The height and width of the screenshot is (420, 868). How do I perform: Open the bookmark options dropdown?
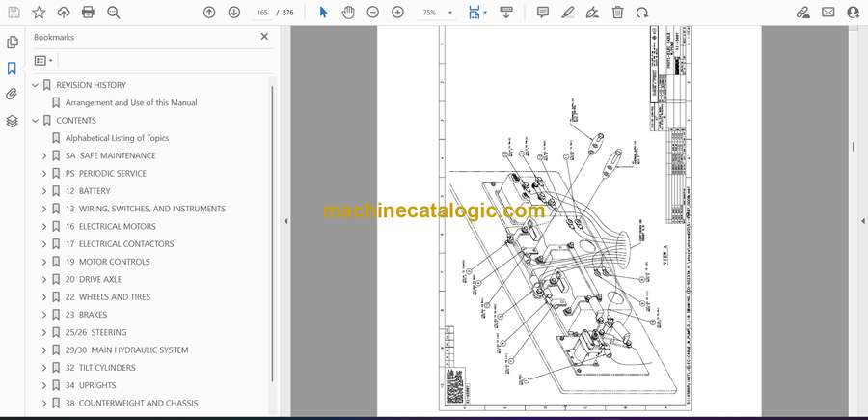(43, 61)
